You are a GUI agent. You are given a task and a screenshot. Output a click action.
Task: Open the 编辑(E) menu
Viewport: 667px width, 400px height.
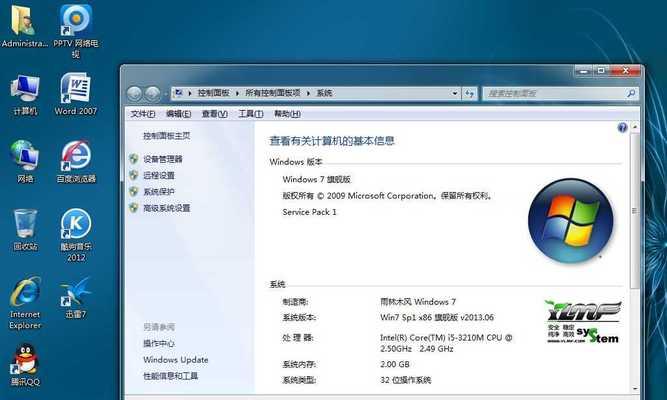178,114
